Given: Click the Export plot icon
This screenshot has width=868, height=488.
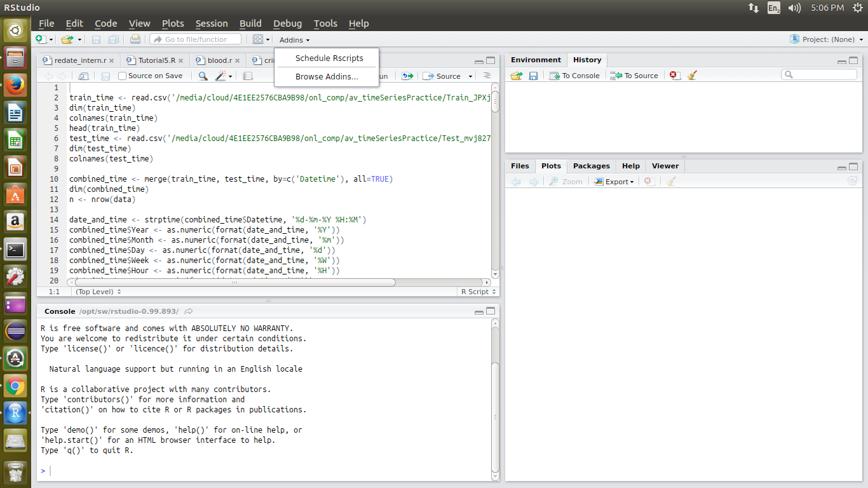Looking at the screenshot, I should pyautogui.click(x=612, y=181).
